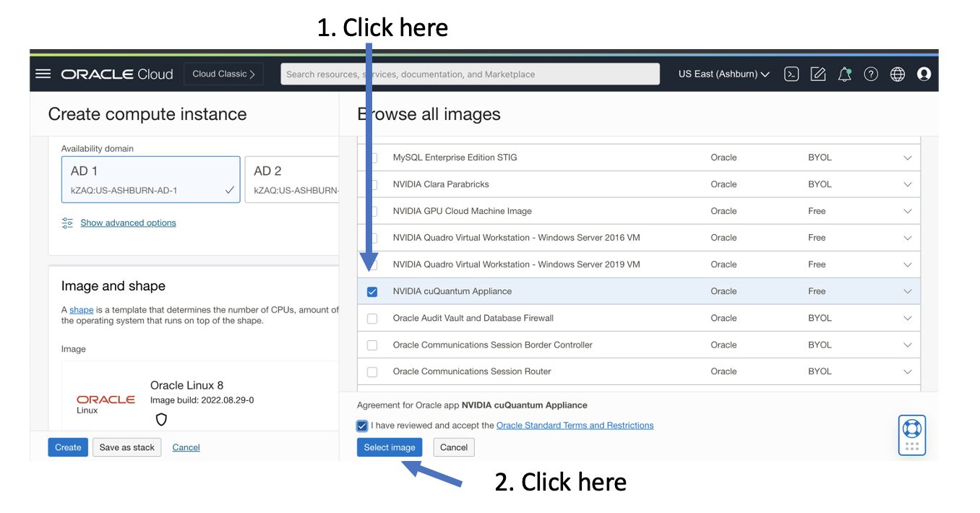
Task: Click the shield icon under Oracle Linux 8
Action: 161,419
